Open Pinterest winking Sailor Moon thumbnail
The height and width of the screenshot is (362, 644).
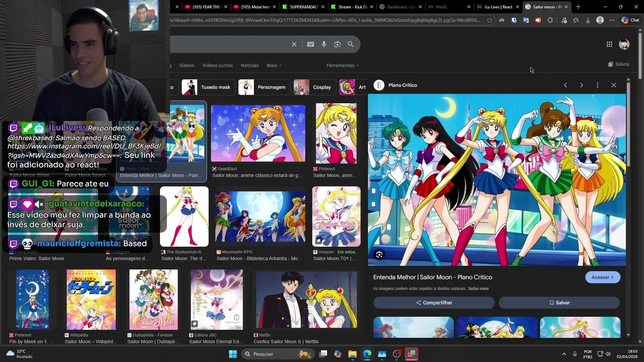point(336,133)
